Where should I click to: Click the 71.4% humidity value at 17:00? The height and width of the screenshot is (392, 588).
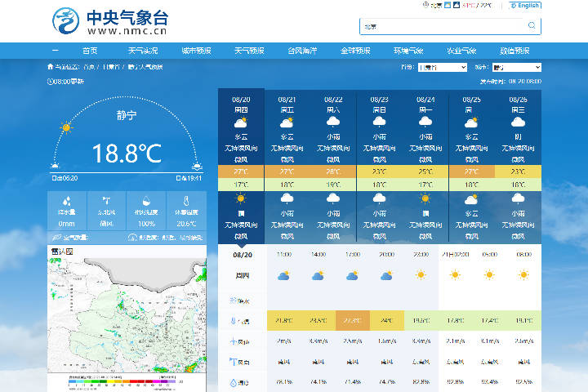(353, 382)
